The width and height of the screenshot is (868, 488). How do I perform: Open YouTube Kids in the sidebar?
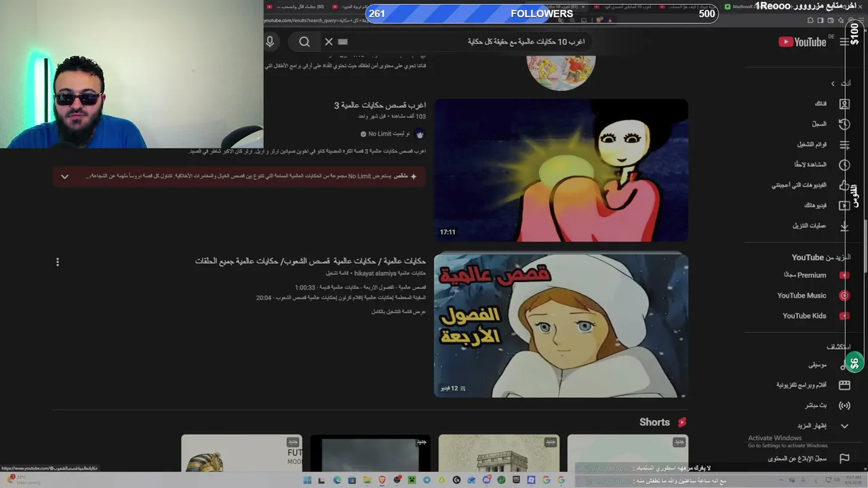[804, 316]
